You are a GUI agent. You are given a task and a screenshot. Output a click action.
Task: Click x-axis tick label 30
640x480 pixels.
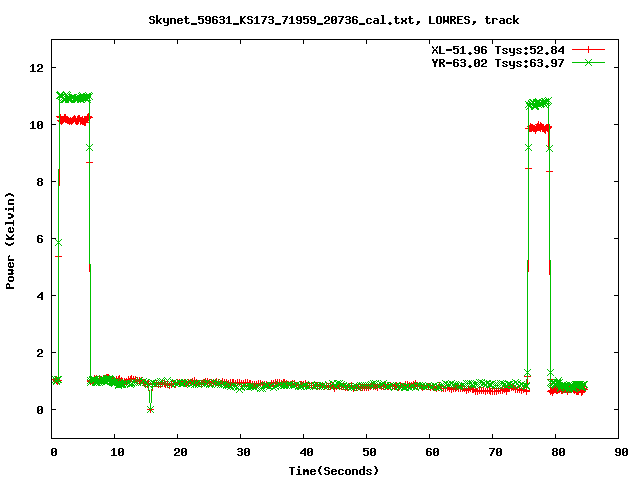(243, 452)
